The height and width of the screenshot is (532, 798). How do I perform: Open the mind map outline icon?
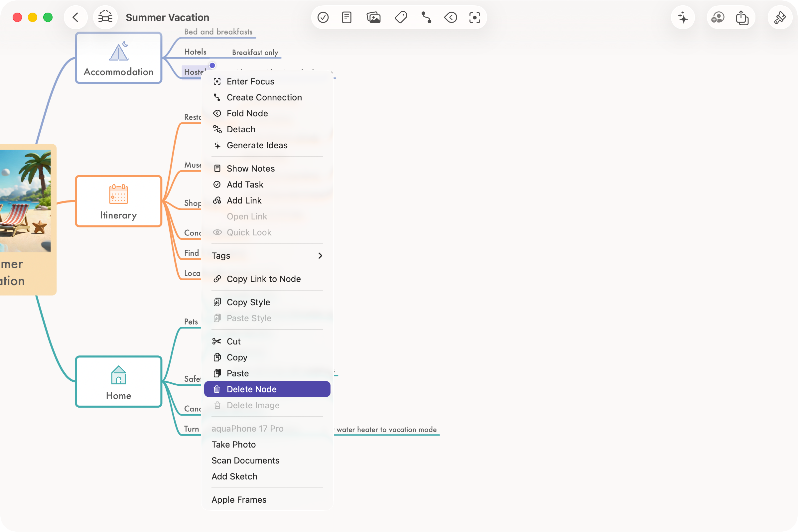coord(105,17)
